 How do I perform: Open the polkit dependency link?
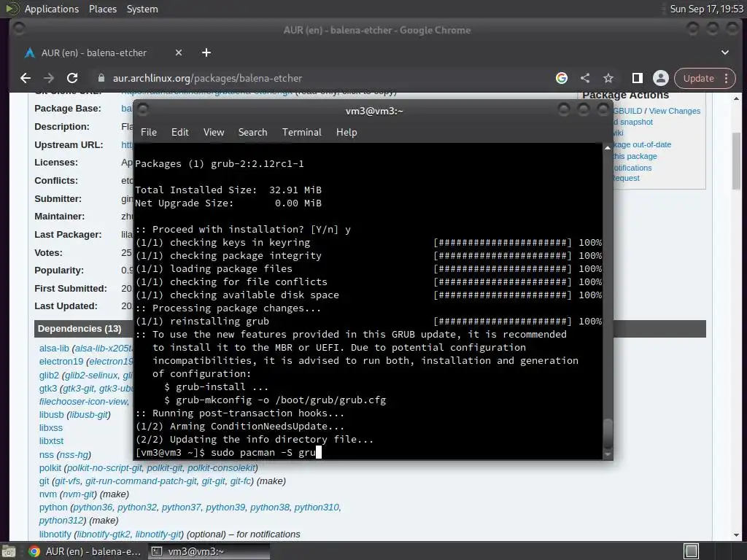click(50, 468)
